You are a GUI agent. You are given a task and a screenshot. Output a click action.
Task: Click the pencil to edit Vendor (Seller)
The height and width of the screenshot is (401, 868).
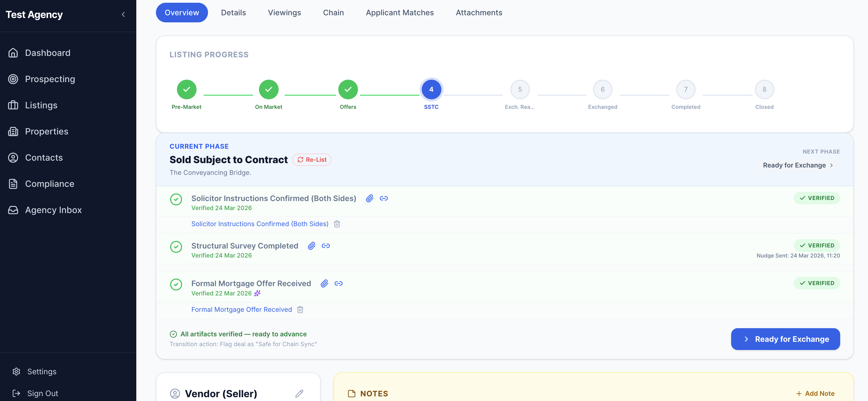(x=299, y=394)
